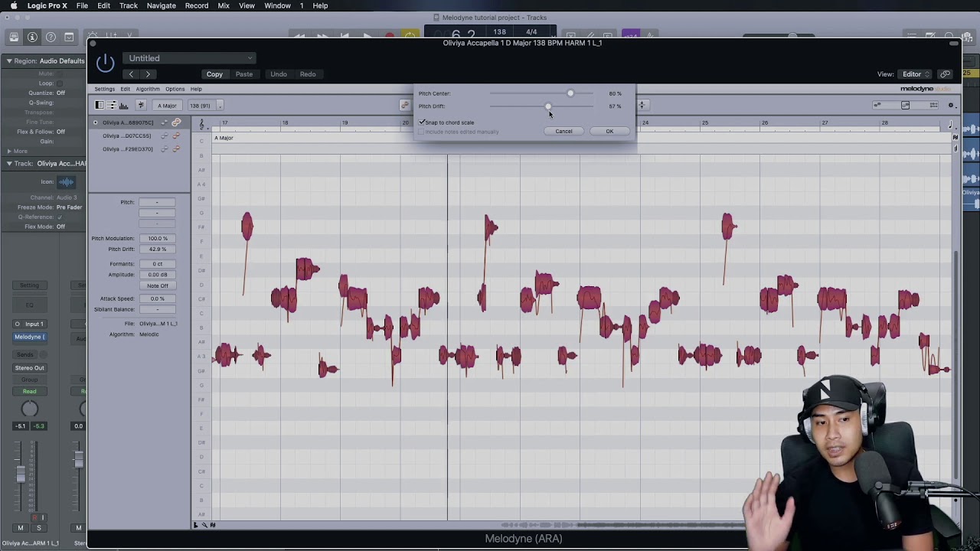Open Melodyne Settings menu
Image resolution: width=980 pixels, height=551 pixels.
104,89
